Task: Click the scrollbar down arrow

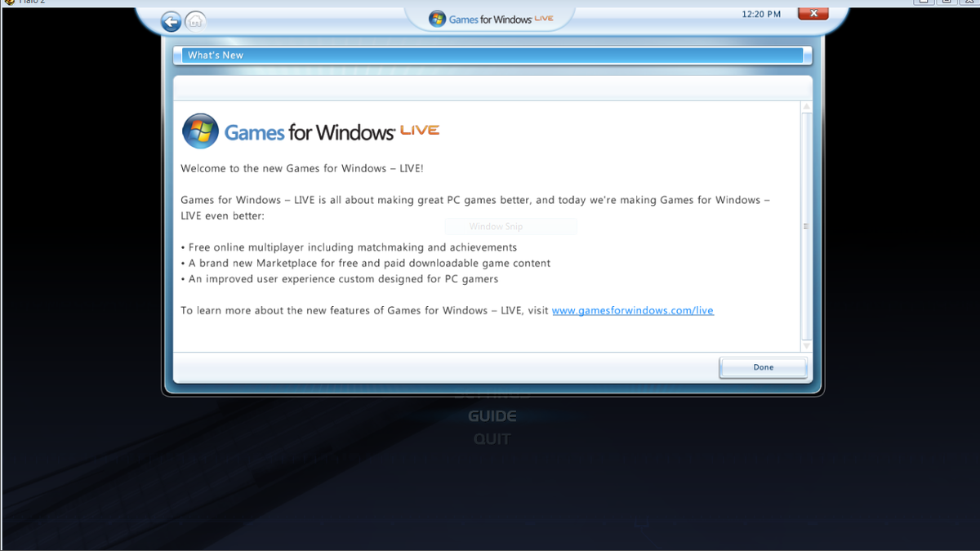Action: click(807, 346)
